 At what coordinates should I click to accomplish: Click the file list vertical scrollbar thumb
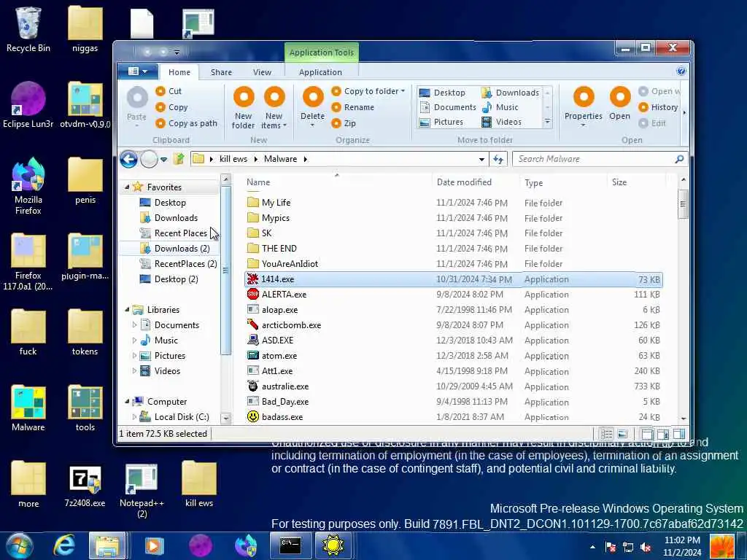point(683,204)
